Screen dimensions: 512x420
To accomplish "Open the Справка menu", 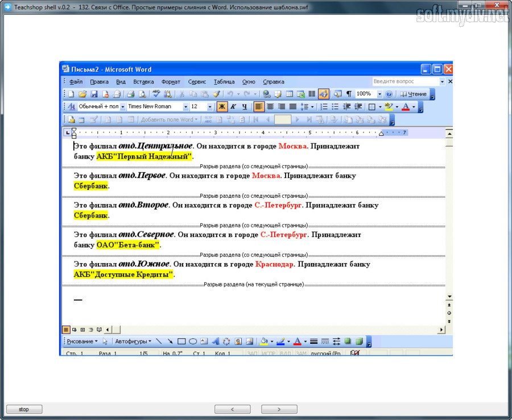I will (x=273, y=82).
